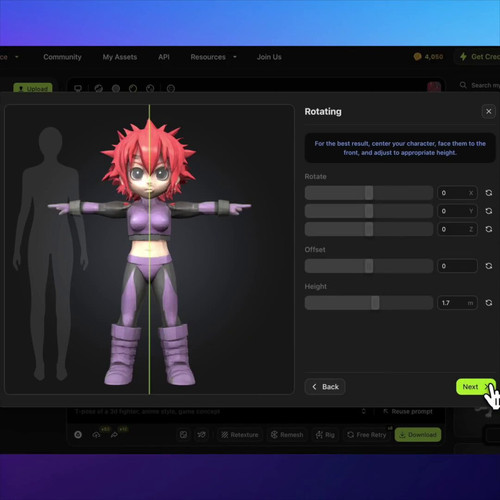This screenshot has height=500, width=500.
Task: Reset the Y rotation value
Action: click(x=489, y=211)
